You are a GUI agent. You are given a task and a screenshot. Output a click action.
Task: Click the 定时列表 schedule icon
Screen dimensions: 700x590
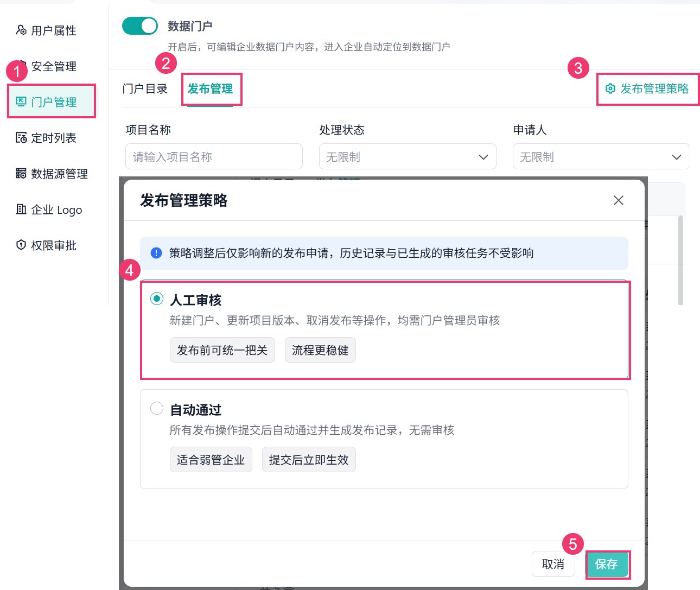click(x=21, y=138)
